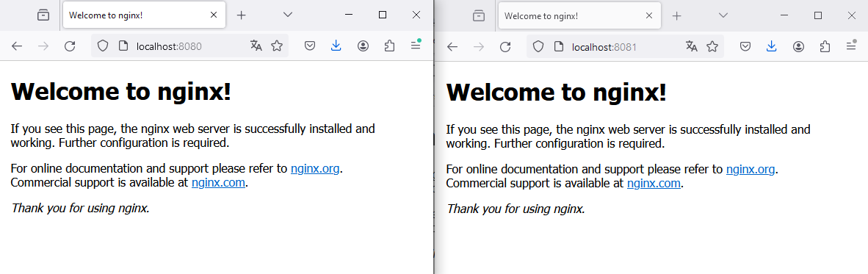
Task: Open the application hamburger menu in 8081 window
Action: click(851, 46)
